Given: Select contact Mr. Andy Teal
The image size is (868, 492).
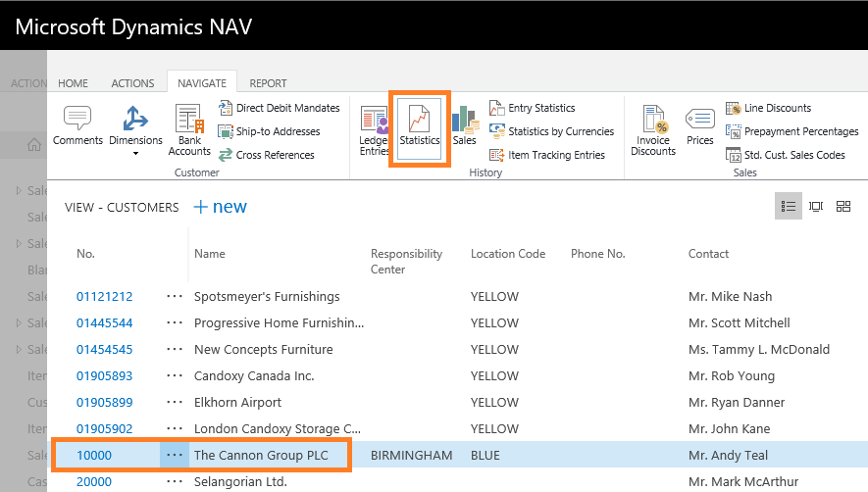Looking at the screenshot, I should (729, 456).
